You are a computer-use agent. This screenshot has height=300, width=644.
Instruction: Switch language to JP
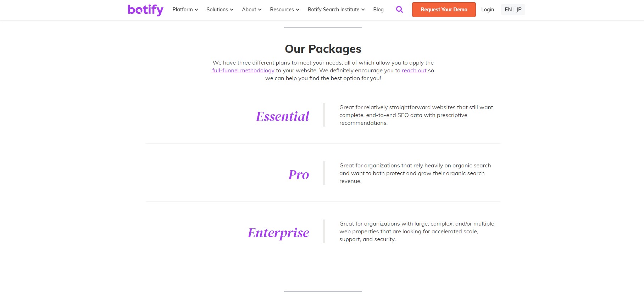(x=519, y=10)
